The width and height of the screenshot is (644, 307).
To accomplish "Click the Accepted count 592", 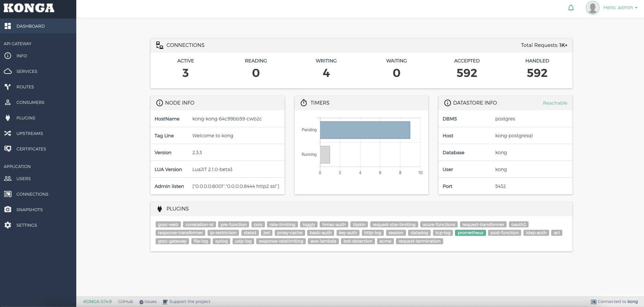I will (x=467, y=73).
